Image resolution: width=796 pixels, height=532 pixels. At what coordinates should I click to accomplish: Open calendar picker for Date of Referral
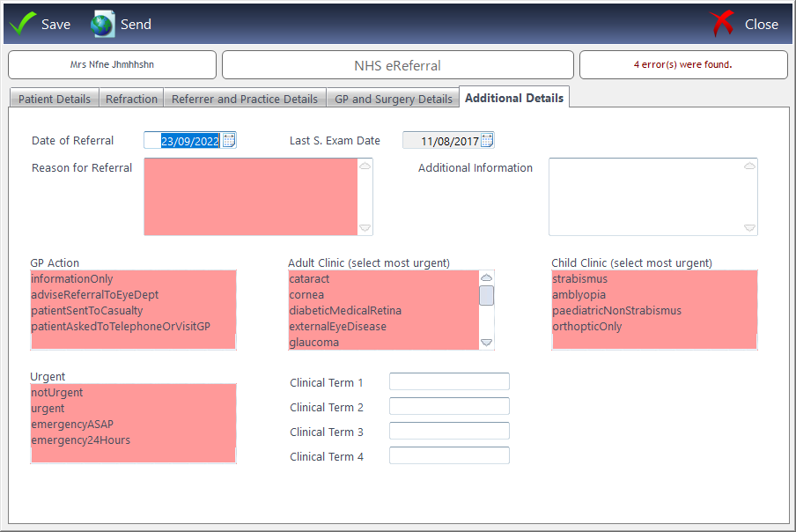(229, 140)
